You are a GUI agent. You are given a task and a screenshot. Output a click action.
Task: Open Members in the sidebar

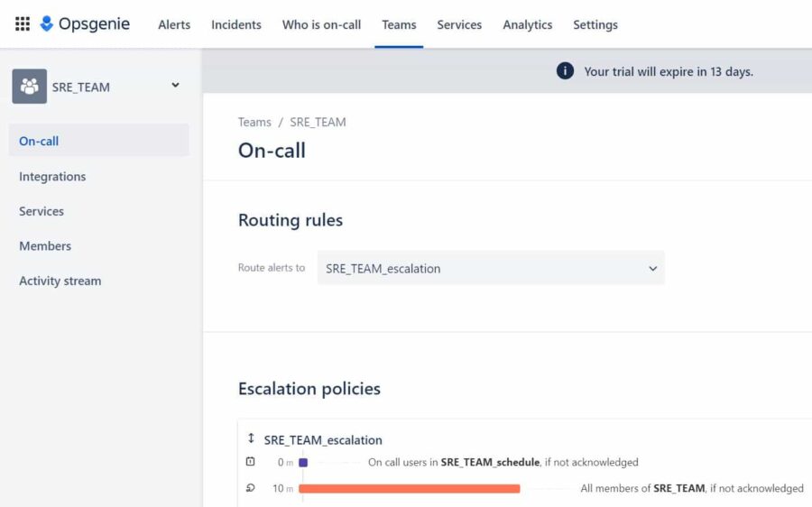(x=45, y=246)
